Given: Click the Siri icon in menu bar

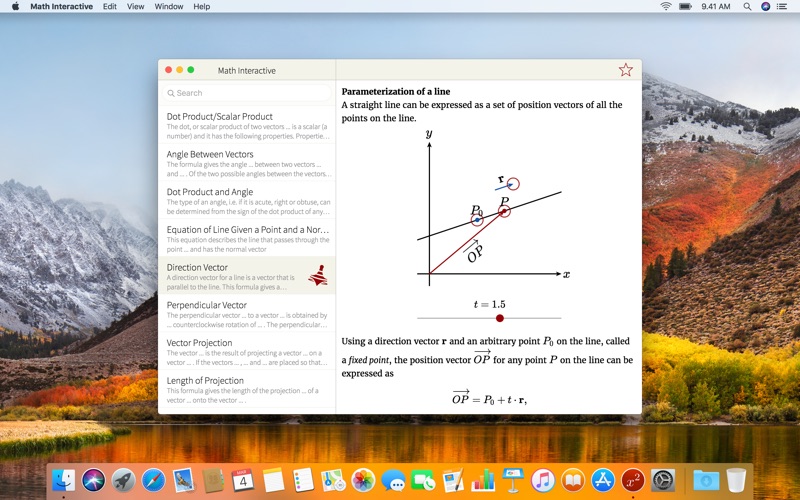Looking at the screenshot, I should (765, 7).
